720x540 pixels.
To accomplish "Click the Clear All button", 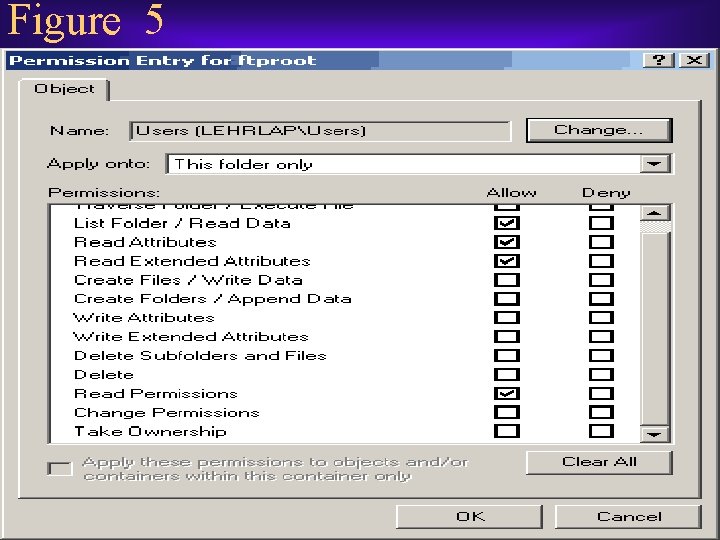I will coord(599,462).
